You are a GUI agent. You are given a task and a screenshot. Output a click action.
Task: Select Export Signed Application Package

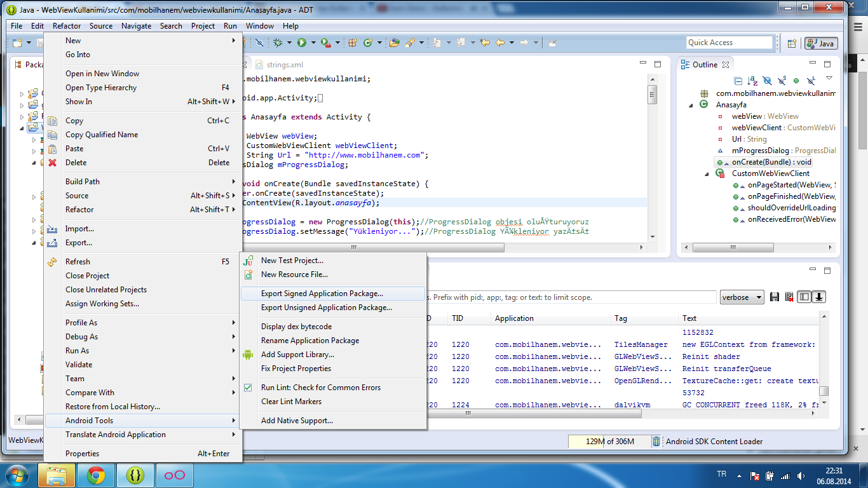click(333, 294)
